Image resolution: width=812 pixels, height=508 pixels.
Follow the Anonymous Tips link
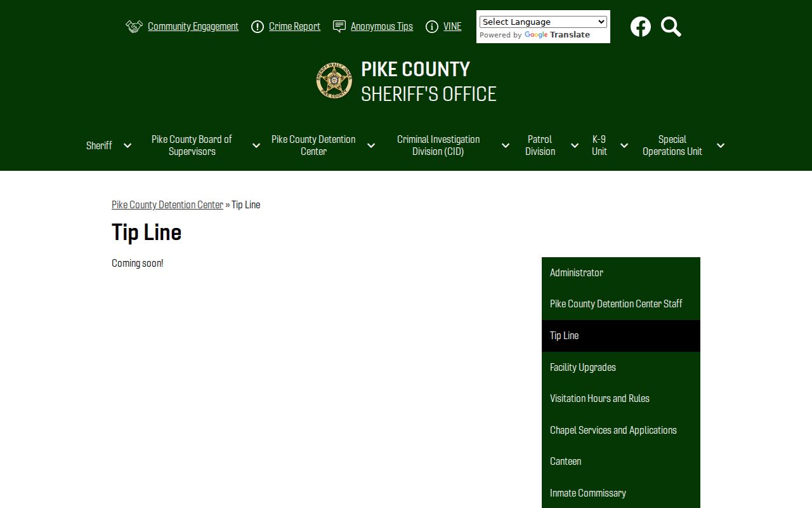tap(382, 27)
